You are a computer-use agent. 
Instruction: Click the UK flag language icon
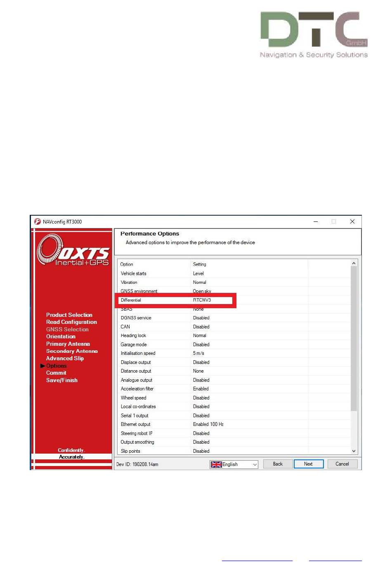(216, 464)
